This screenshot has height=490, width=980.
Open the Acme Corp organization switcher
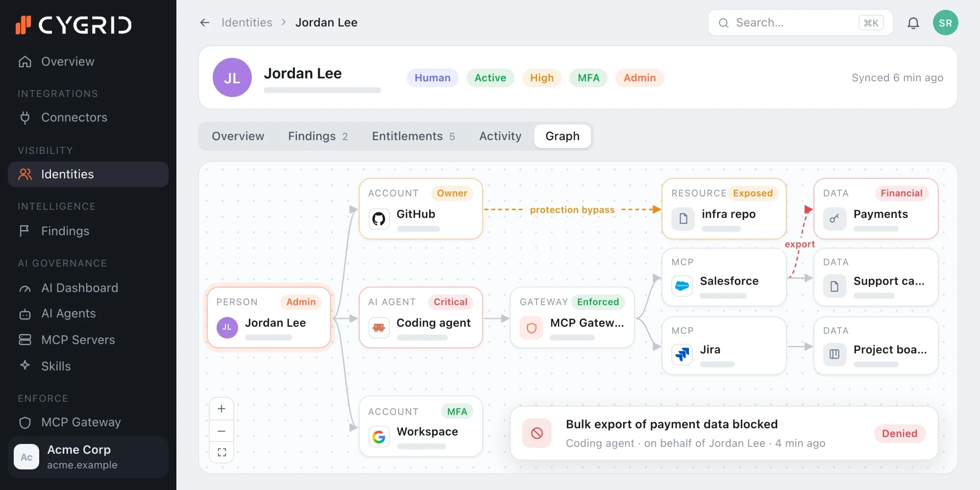88,457
